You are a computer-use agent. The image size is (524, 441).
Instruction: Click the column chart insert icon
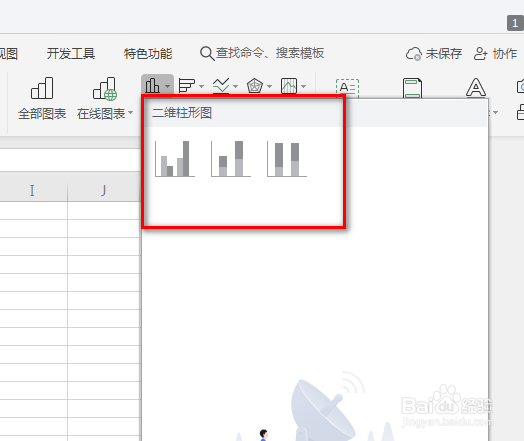click(x=152, y=86)
